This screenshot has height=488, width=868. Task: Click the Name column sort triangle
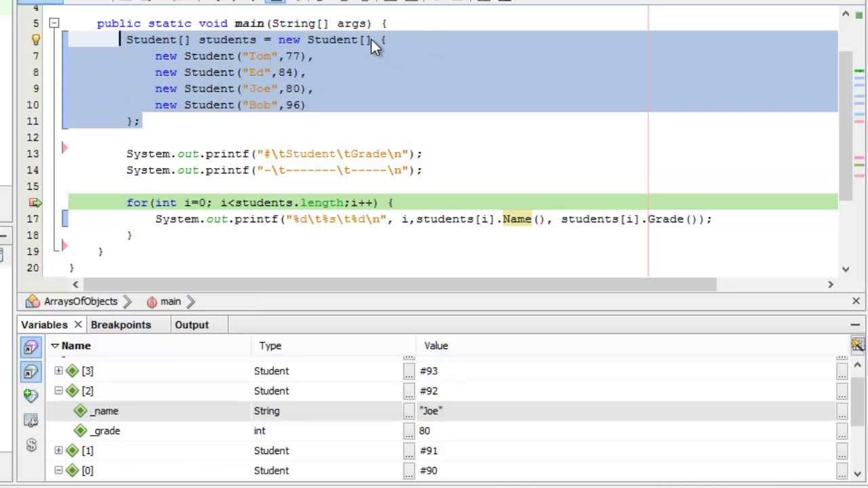pyautogui.click(x=54, y=346)
